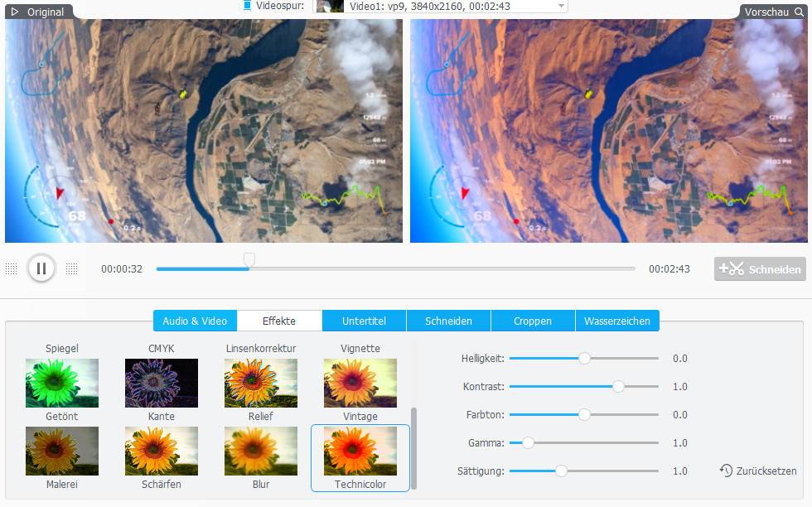Select the Blur effect thumbnail
Image resolution: width=812 pixels, height=507 pixels.
click(x=260, y=451)
